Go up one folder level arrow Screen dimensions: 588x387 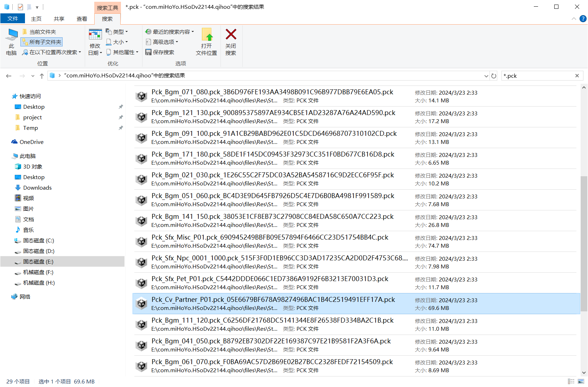click(x=42, y=76)
